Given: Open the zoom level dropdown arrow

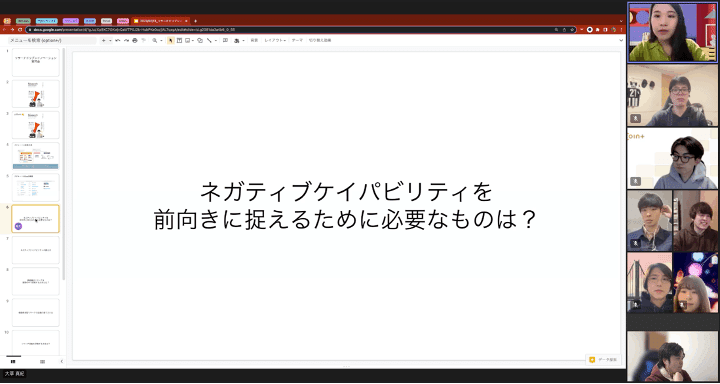Looking at the screenshot, I should 161,40.
